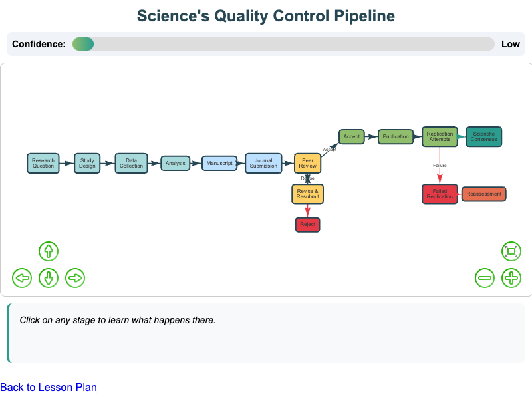Select the Revise & Resubmit stage

click(x=307, y=194)
